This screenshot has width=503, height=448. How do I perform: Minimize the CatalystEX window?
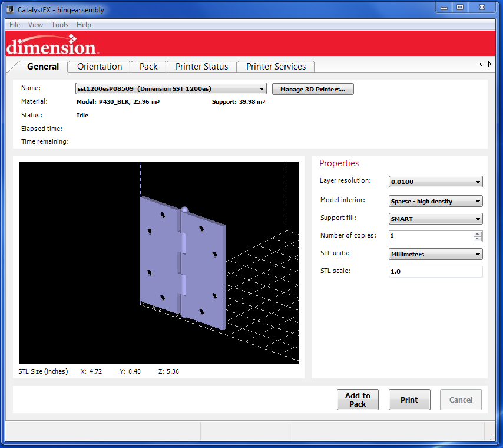(444, 8)
